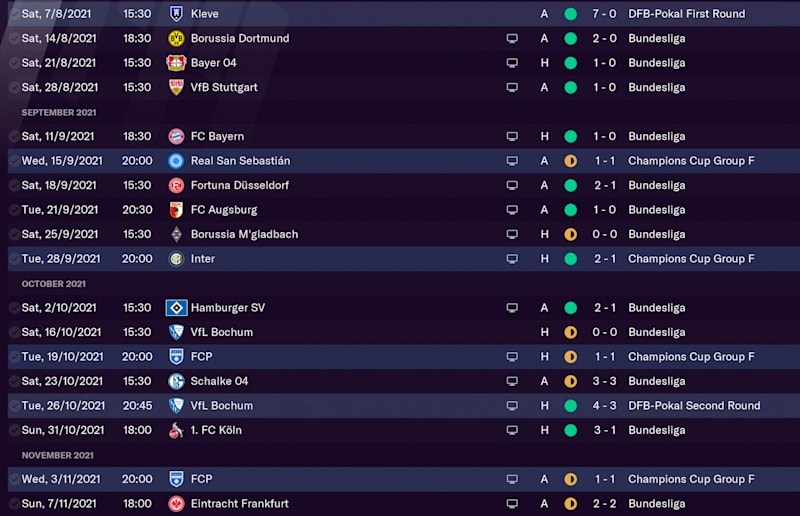Screen dimensions: 800x516
Task: Toggle the checkmark on the Kleve fixture row
Action: click(x=13, y=14)
